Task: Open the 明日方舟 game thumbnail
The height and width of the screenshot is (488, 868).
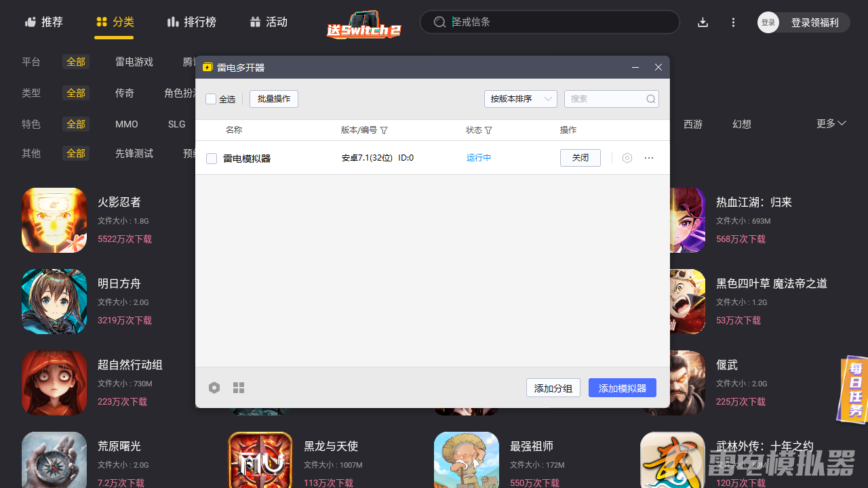Action: point(54,302)
